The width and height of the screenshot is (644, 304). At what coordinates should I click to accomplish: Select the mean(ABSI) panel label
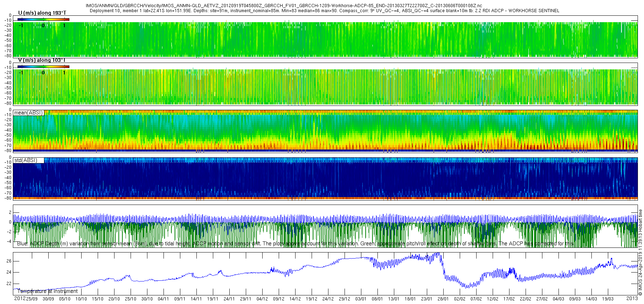(28, 113)
